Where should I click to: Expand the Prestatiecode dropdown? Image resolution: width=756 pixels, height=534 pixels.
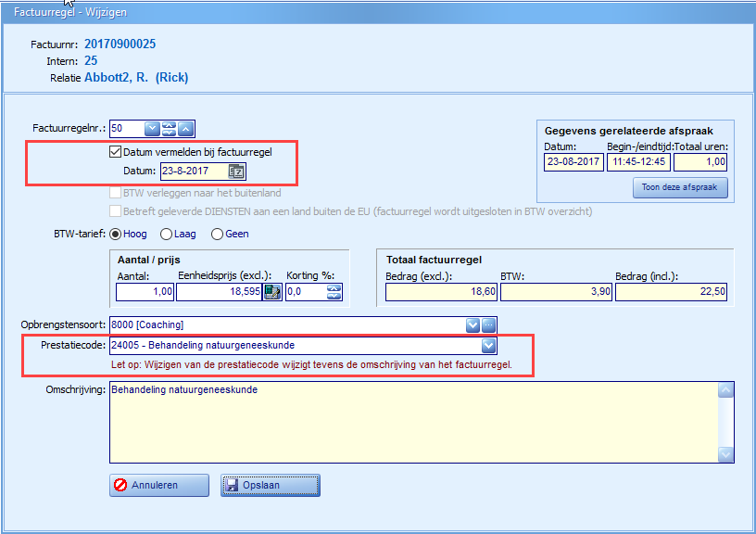click(488, 346)
